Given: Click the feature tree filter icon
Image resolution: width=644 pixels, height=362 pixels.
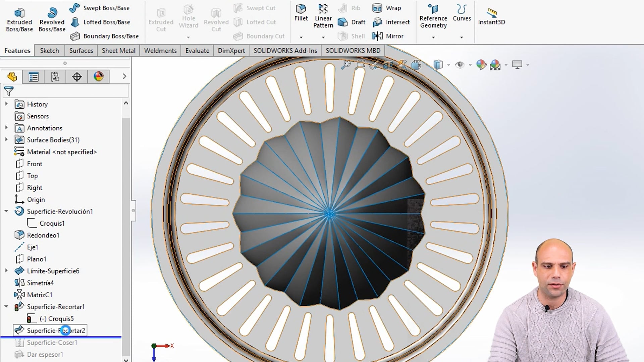Looking at the screenshot, I should coord(9,91).
